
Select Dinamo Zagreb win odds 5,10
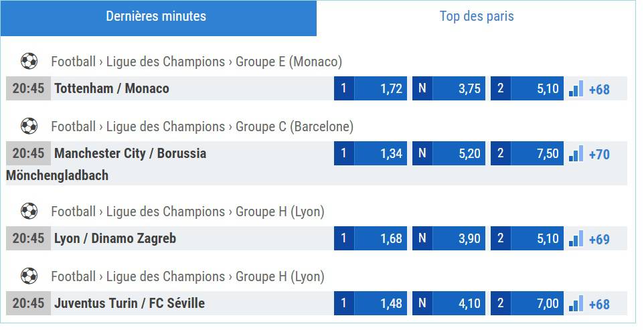(x=527, y=238)
